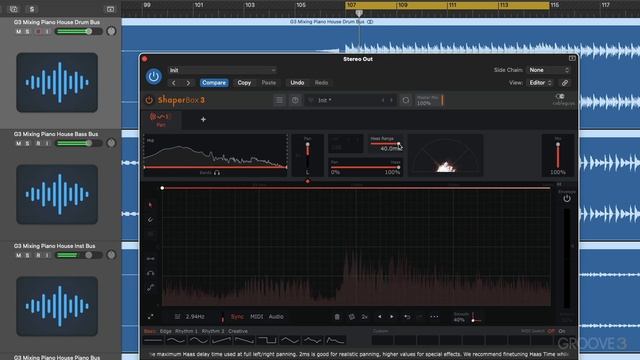Adjust the Mix vertical slider
This screenshot has height=360, width=640.
558,155
